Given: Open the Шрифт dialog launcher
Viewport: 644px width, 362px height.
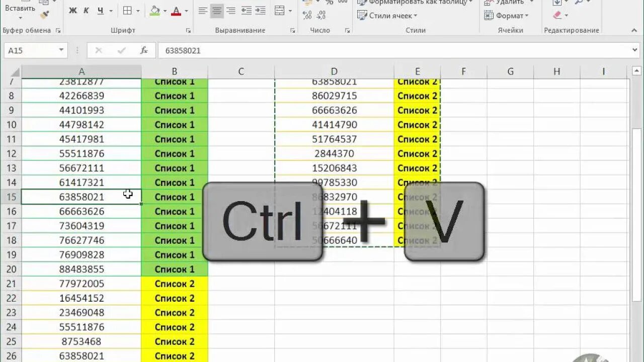Looking at the screenshot, I should pos(188,31).
